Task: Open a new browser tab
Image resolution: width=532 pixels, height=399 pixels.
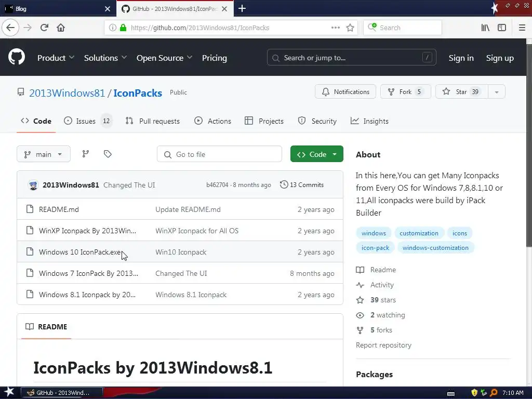Action: 242,8
